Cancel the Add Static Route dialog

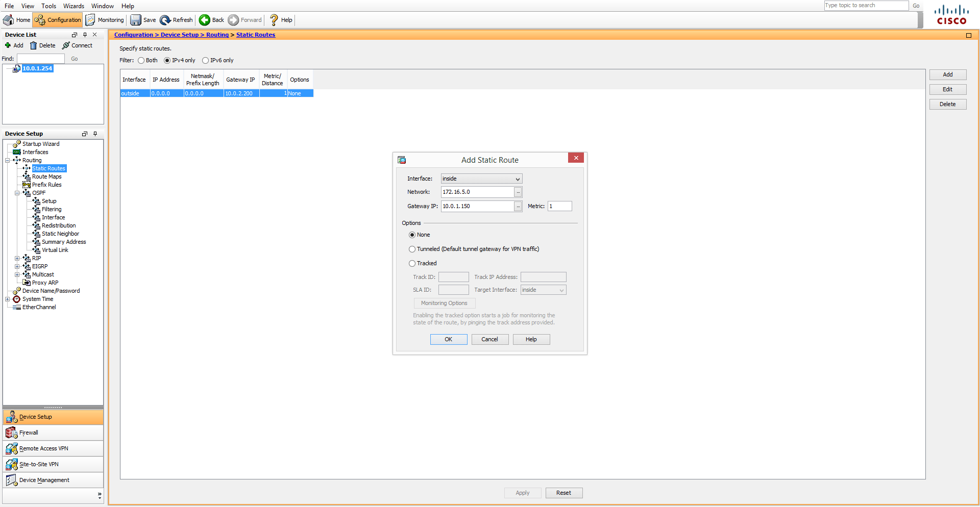[x=490, y=339]
